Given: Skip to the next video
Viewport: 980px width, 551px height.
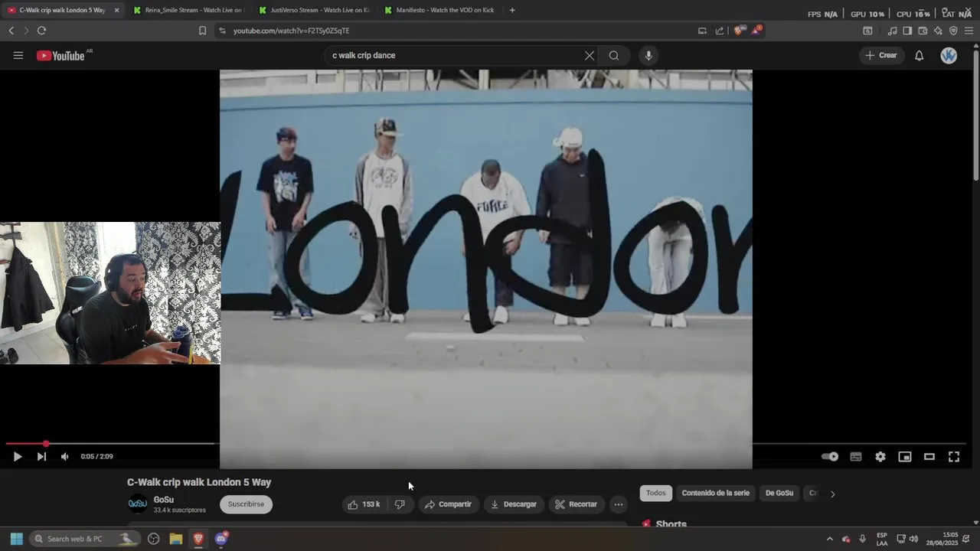Looking at the screenshot, I should [41, 457].
